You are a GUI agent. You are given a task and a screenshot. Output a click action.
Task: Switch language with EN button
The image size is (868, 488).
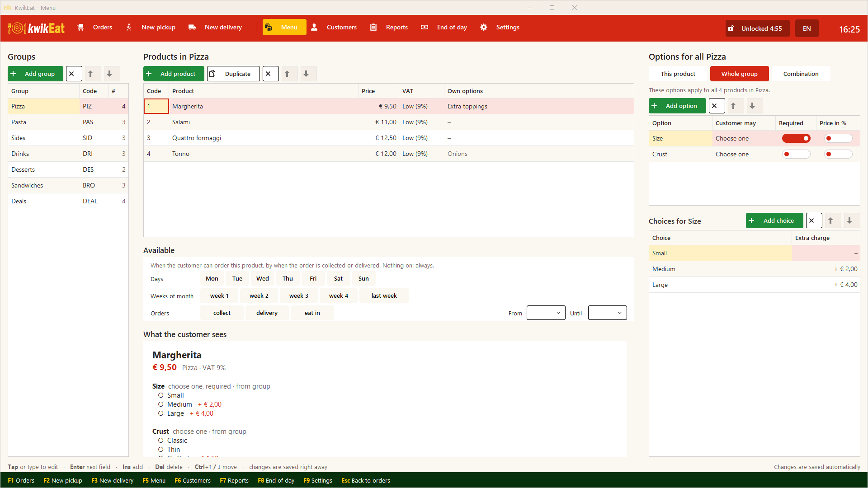pyautogui.click(x=807, y=28)
